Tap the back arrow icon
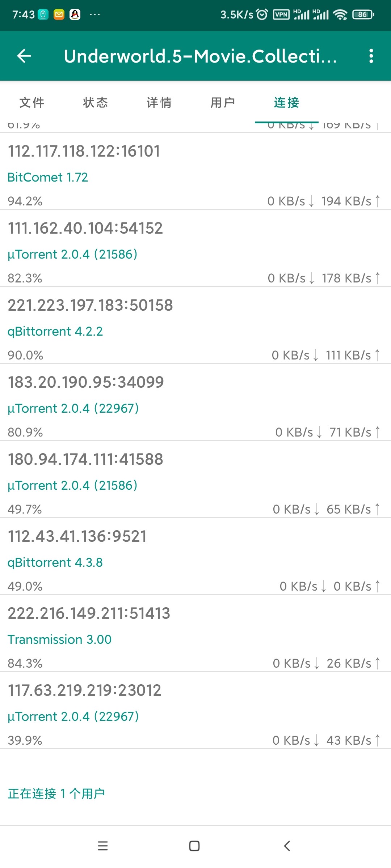 (x=24, y=56)
